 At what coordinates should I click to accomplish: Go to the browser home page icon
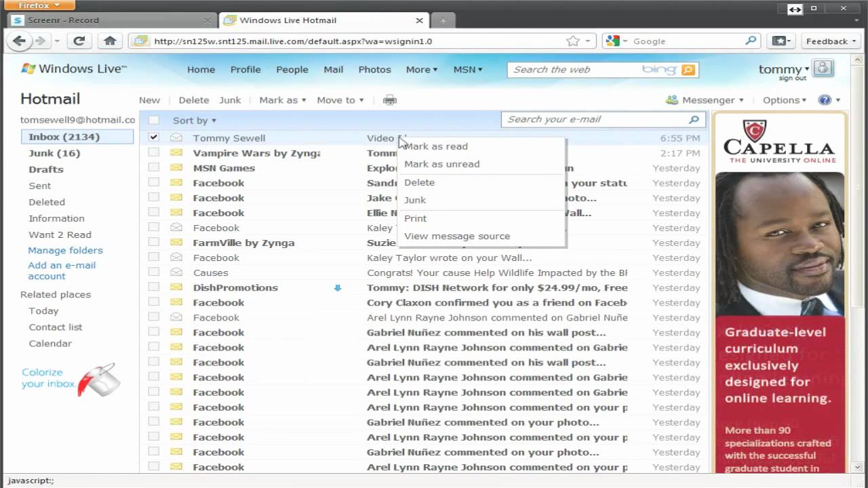tap(110, 41)
